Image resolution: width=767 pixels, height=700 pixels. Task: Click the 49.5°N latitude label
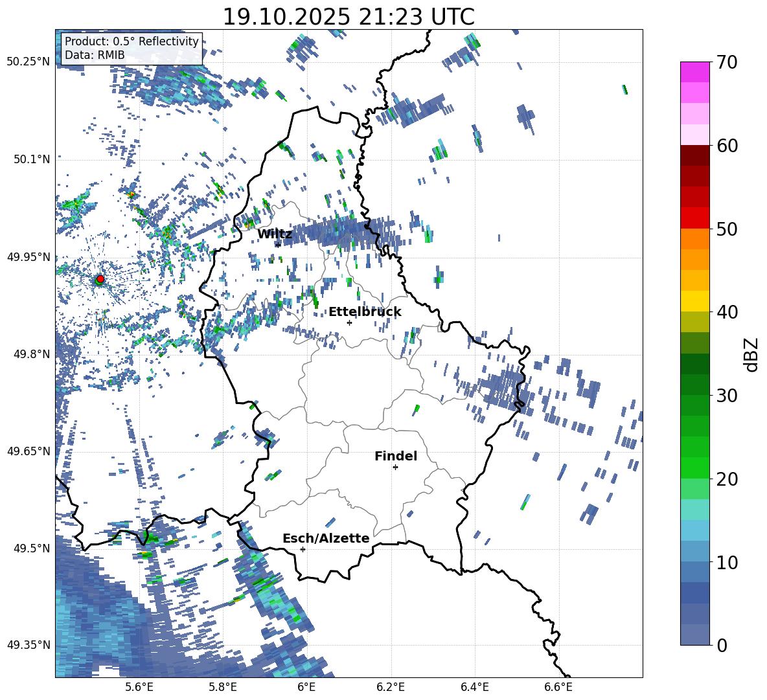tap(32, 548)
